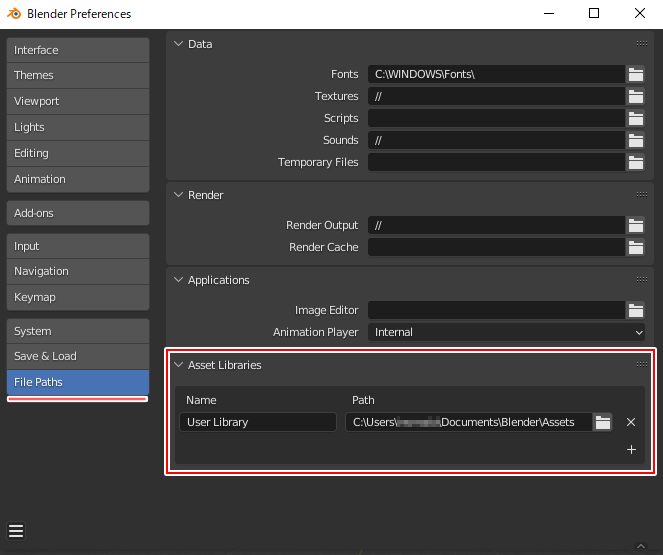This screenshot has width=663, height=555.
Task: Browse folder for Fonts path
Action: tap(635, 74)
